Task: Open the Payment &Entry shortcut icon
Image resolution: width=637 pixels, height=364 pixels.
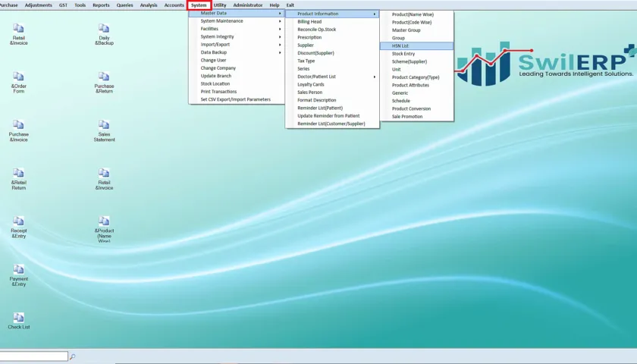Action: (x=19, y=275)
